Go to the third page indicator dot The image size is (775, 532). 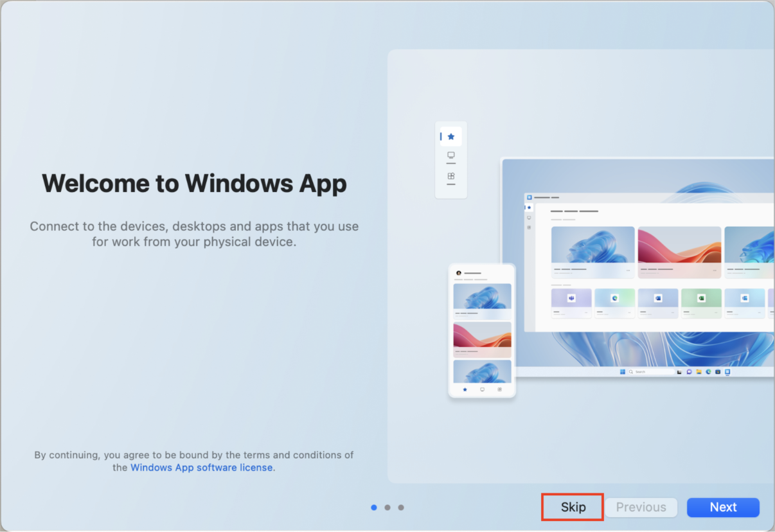[x=401, y=508]
